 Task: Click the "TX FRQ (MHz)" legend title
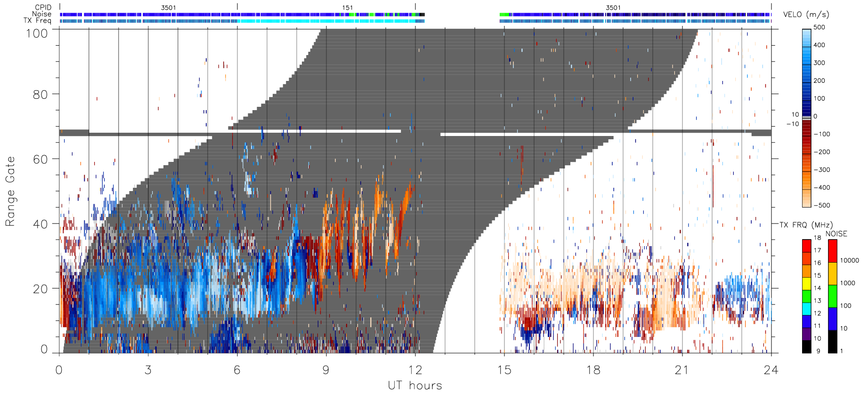[806, 225]
